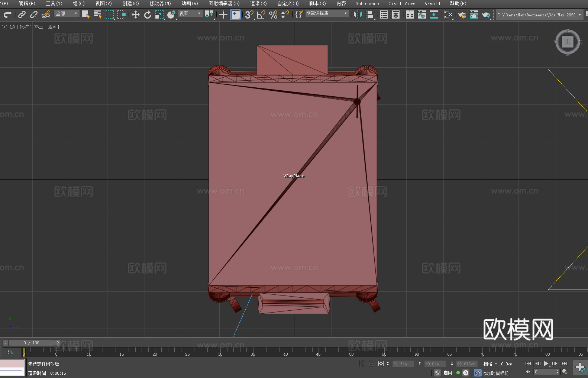Image resolution: width=588 pixels, height=378 pixels.
Task: Click the Set Keys large plus button
Action: pos(580,368)
